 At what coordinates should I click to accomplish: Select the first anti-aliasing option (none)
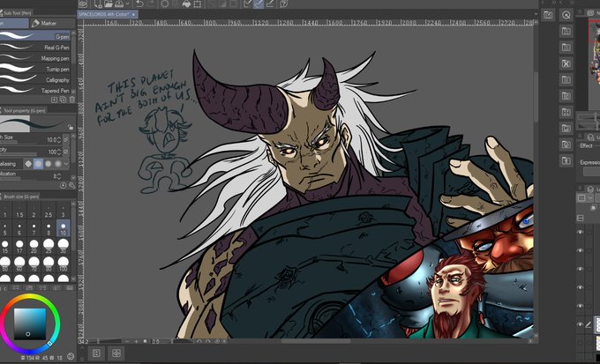28,164
